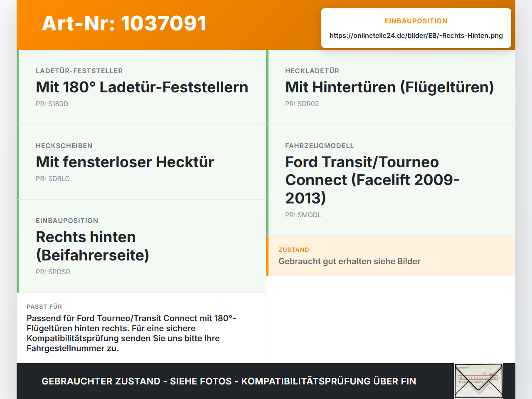Click the 'HECKSCHEIBEN' label
The image size is (532, 399).
(64, 146)
